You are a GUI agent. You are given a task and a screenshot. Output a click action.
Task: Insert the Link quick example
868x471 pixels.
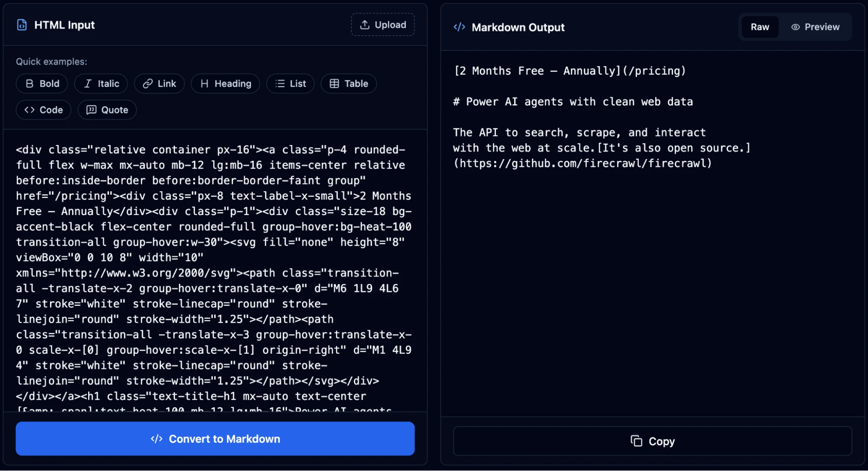click(159, 83)
